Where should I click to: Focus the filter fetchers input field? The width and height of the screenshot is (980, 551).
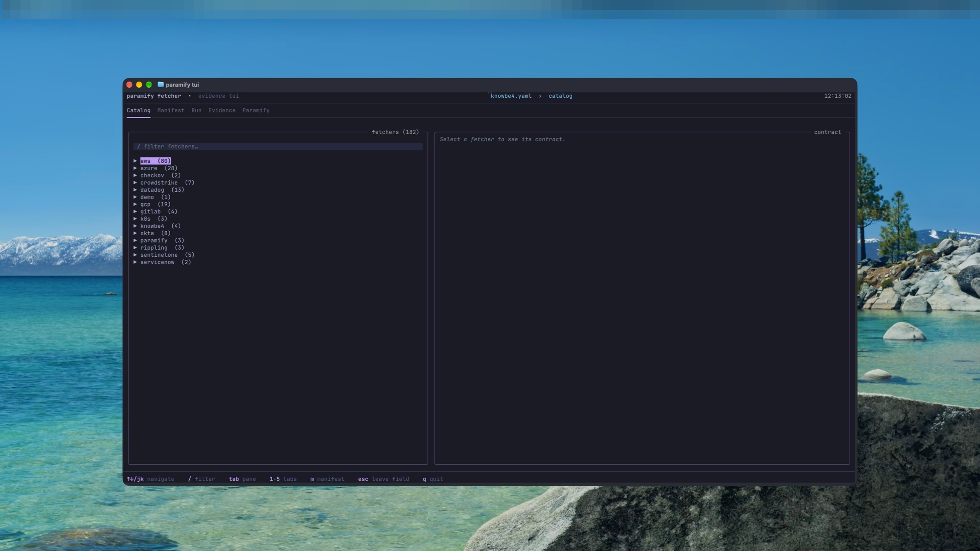(278, 146)
